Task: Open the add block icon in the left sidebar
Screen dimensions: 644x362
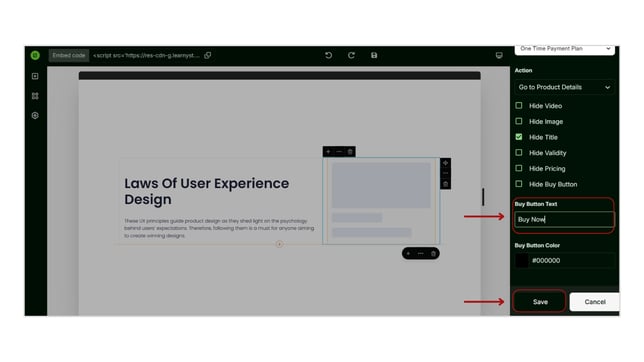Action: click(35, 76)
